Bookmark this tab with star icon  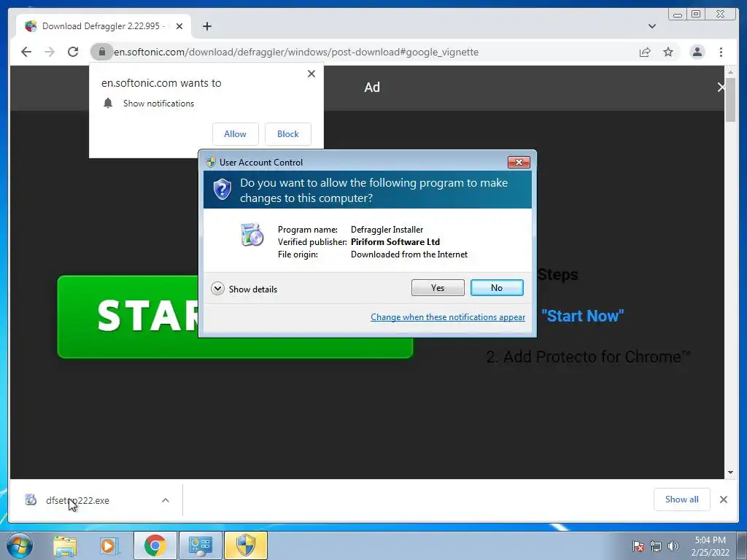[x=668, y=52]
